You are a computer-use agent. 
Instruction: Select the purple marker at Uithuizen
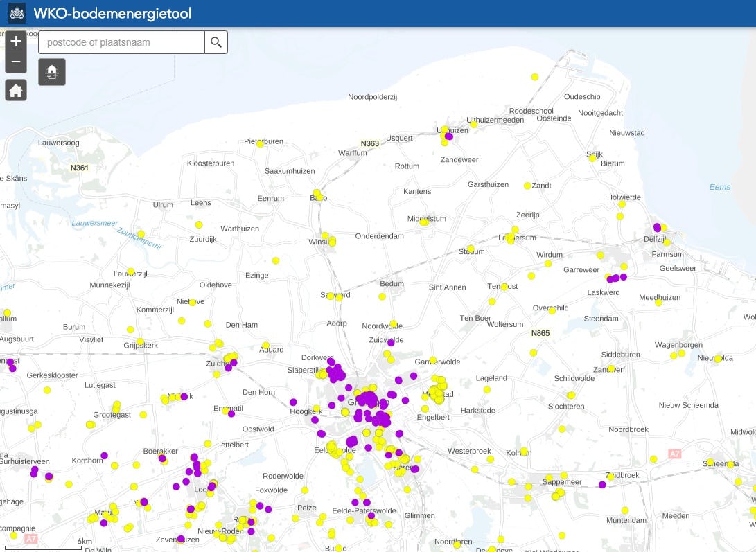tap(449, 136)
